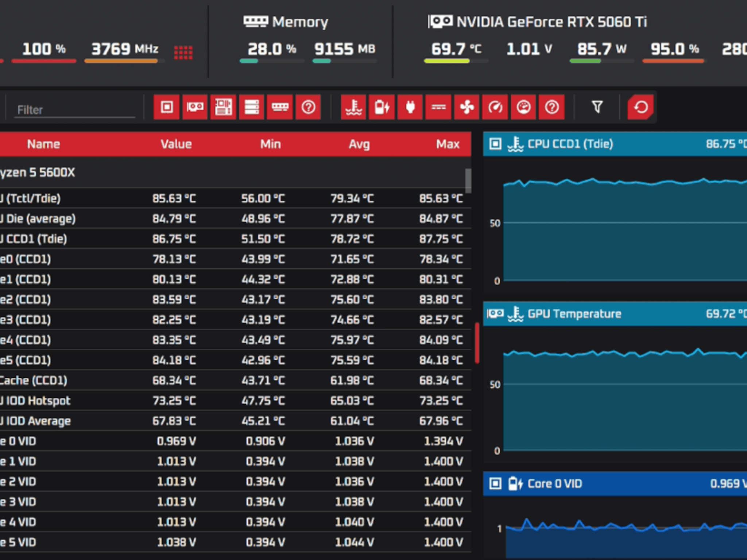The width and height of the screenshot is (747, 560).
Task: Click the GPU 95.0 % load bar
Action: (x=675, y=61)
